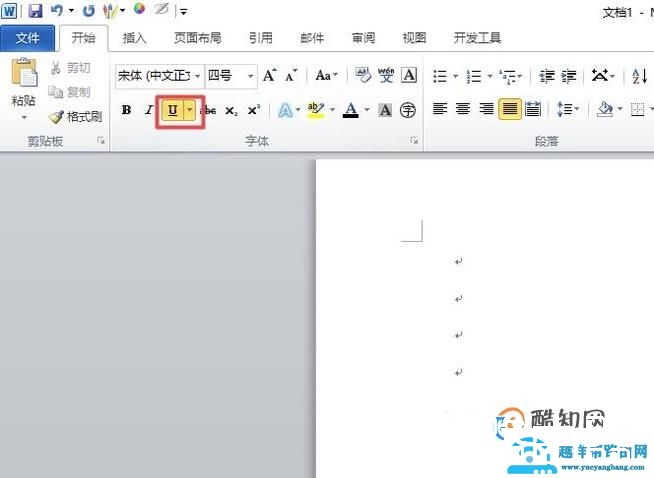The width and height of the screenshot is (654, 478).
Task: Open the 剪贴板 dialog launcher
Action: pyautogui.click(x=101, y=141)
